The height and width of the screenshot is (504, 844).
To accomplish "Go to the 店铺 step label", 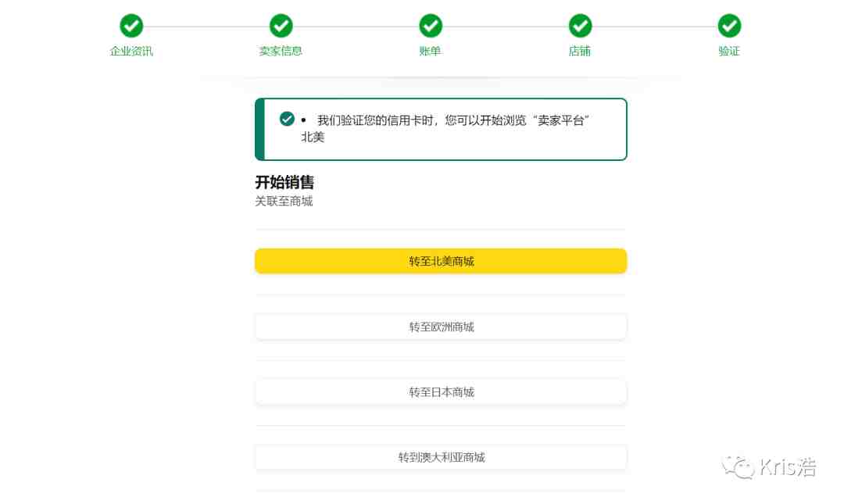I will (x=580, y=51).
